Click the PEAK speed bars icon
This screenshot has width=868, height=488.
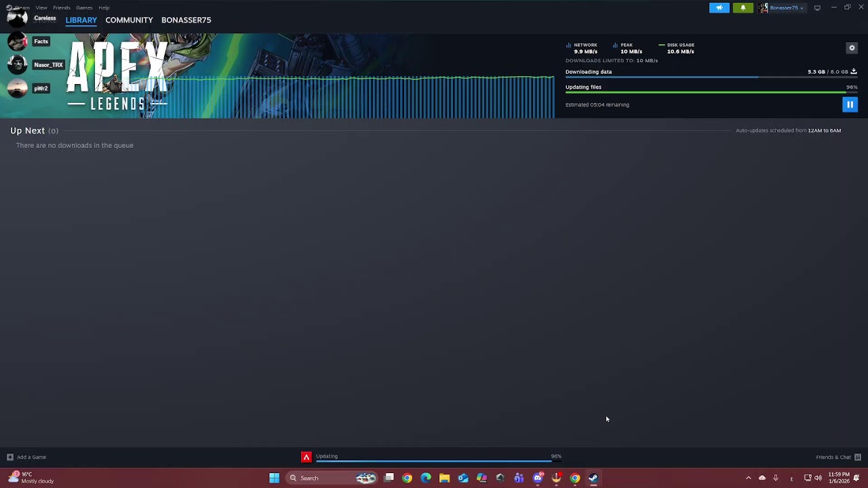615,45
